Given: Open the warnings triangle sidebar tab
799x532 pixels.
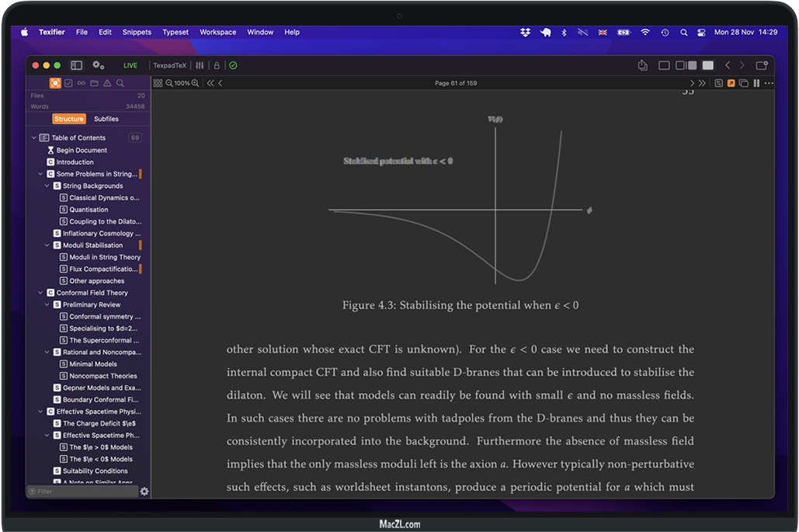Looking at the screenshot, I should (x=107, y=83).
